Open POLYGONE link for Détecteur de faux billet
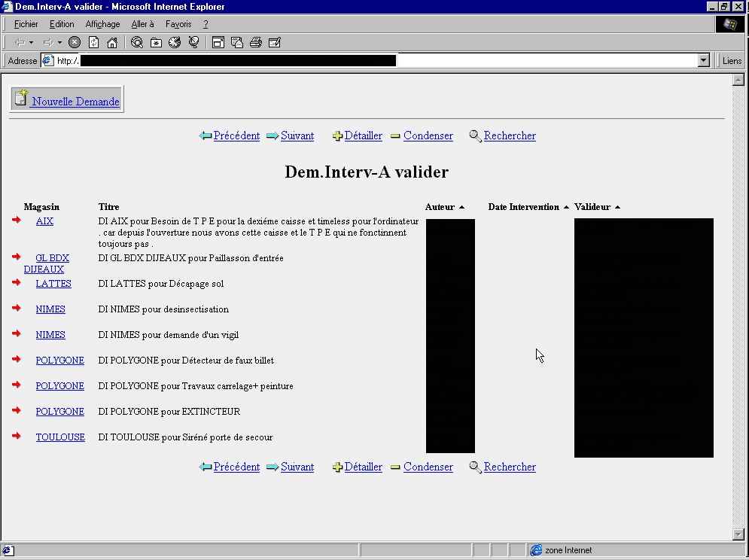Viewport: 749px width, 560px height. [59, 361]
